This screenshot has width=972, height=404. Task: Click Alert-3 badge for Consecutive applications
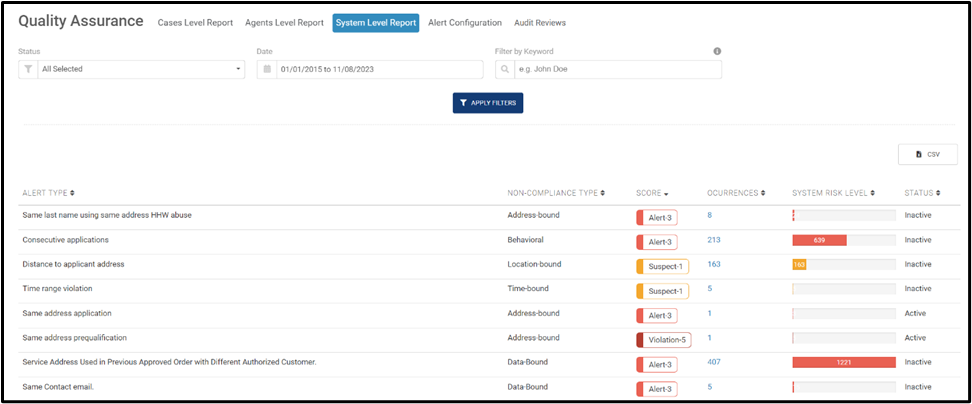[x=657, y=242]
